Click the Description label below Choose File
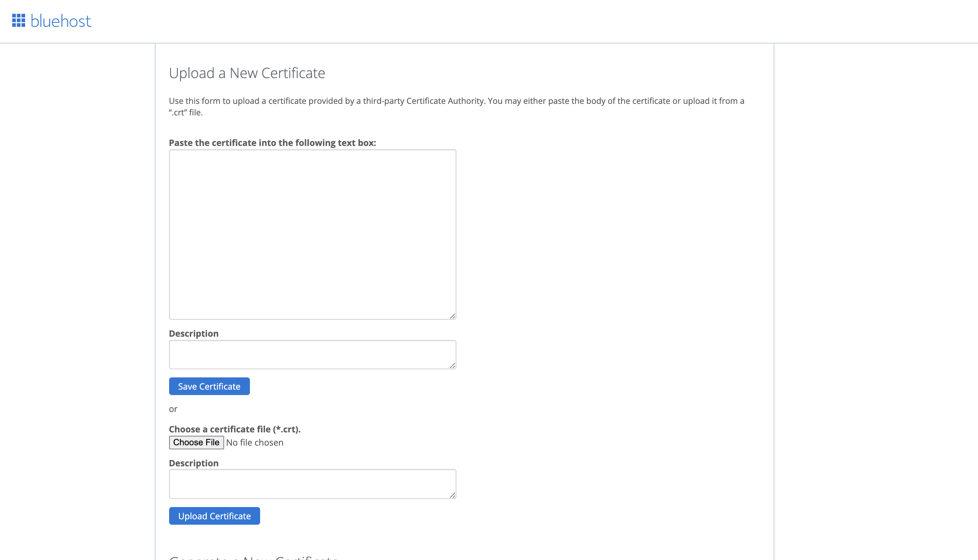978x560 pixels. pyautogui.click(x=194, y=463)
